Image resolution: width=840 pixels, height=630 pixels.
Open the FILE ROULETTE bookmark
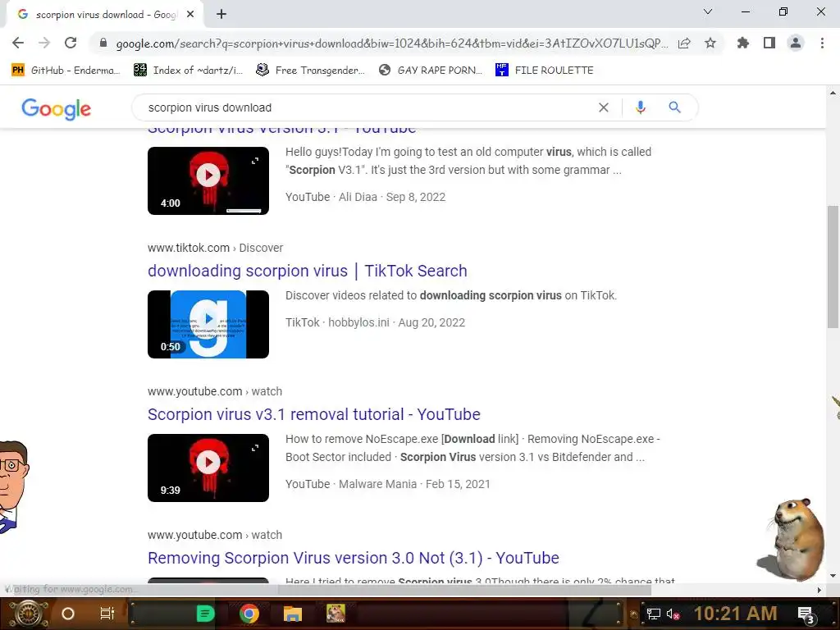click(545, 71)
